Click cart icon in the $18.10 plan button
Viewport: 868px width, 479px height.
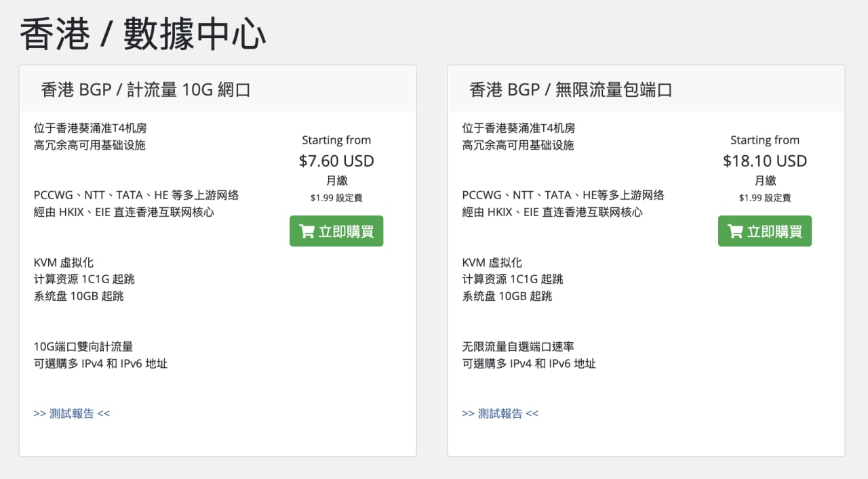pyautogui.click(x=735, y=232)
